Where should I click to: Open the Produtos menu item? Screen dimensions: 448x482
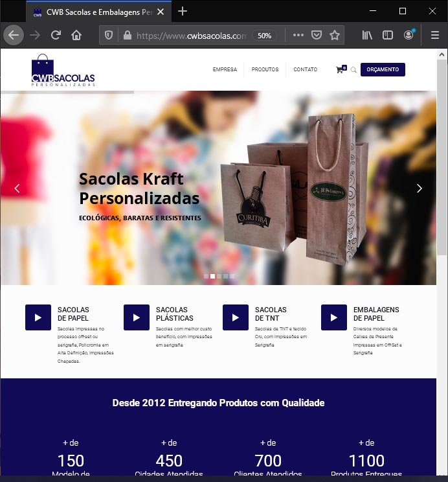click(265, 70)
